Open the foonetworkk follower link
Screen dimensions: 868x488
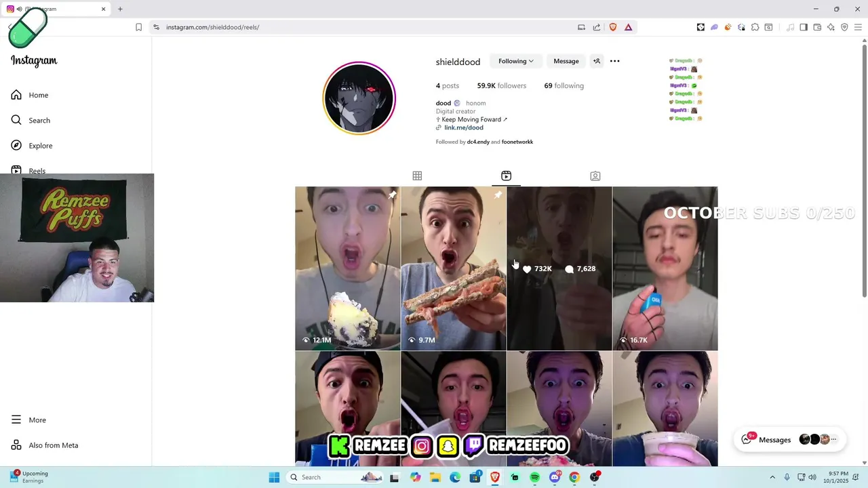click(x=517, y=142)
